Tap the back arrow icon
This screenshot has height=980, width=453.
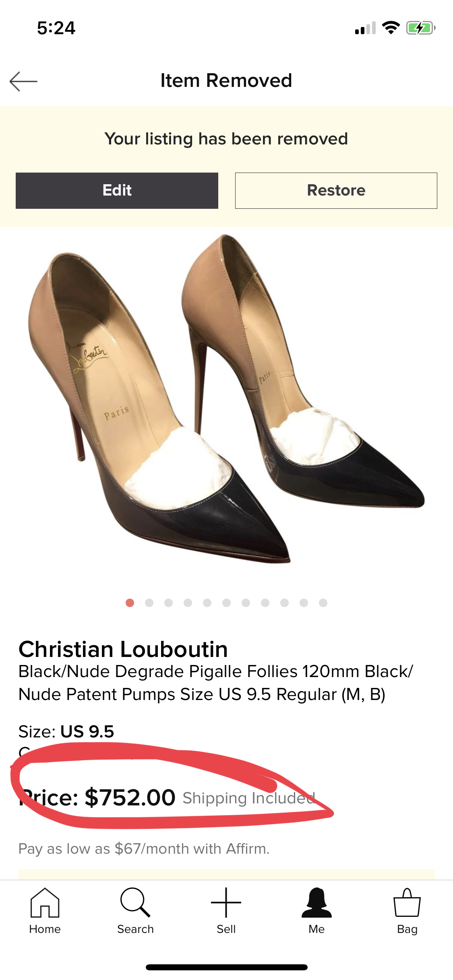tap(23, 81)
